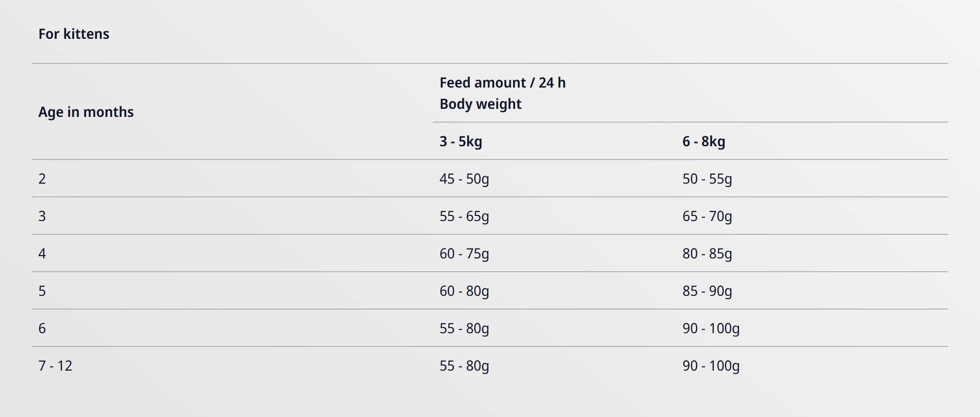
Task: Click the "7 - 12" months row label
Action: pyautogui.click(x=55, y=366)
